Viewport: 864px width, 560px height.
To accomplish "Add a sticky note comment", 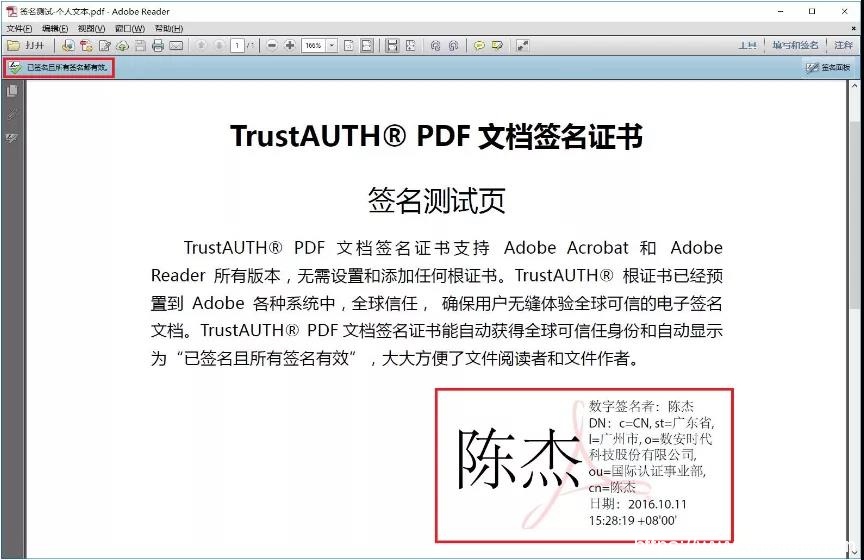I will pyautogui.click(x=479, y=46).
